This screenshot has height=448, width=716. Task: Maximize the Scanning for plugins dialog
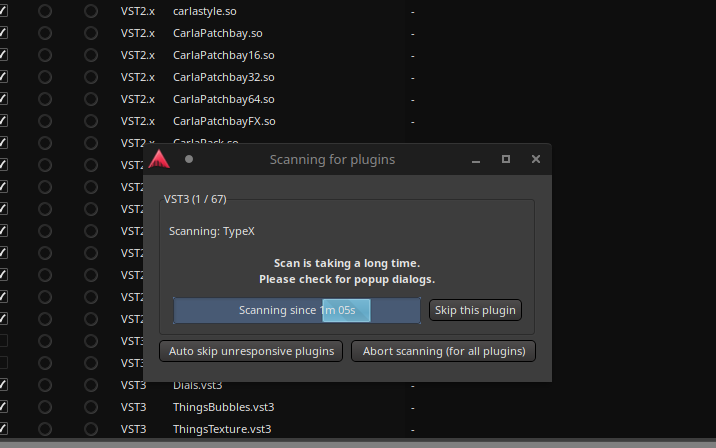506,159
